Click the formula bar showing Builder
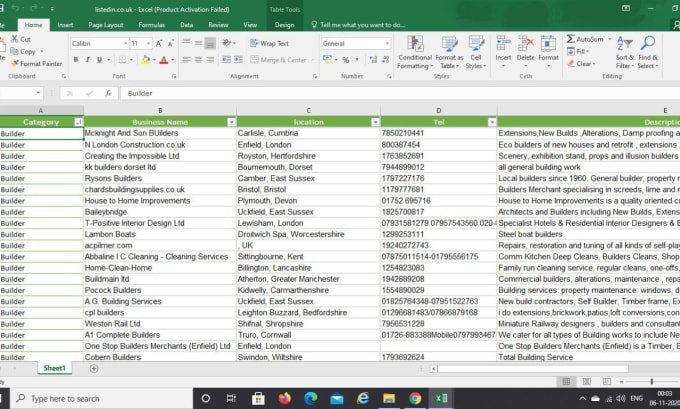The height and width of the screenshot is (409, 680). (x=399, y=93)
